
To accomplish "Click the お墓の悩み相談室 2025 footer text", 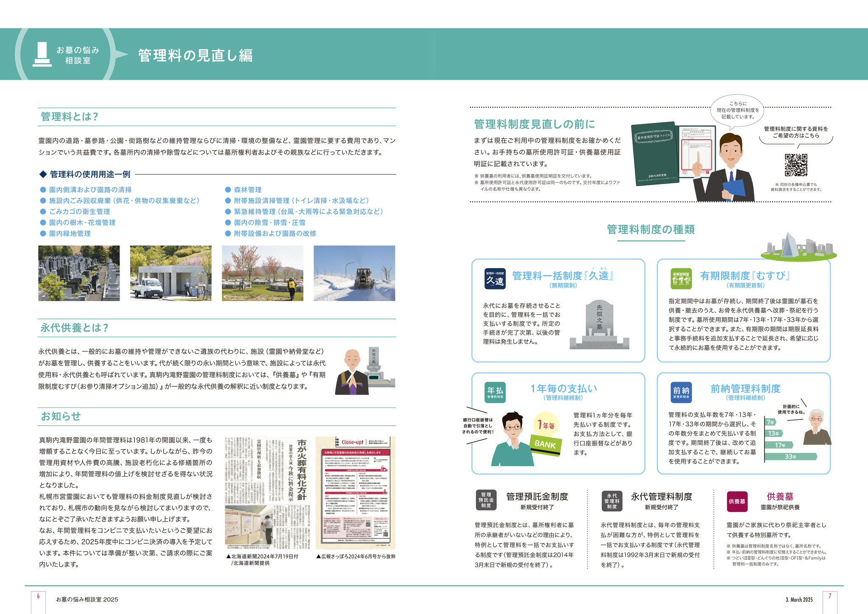I will (x=87, y=600).
